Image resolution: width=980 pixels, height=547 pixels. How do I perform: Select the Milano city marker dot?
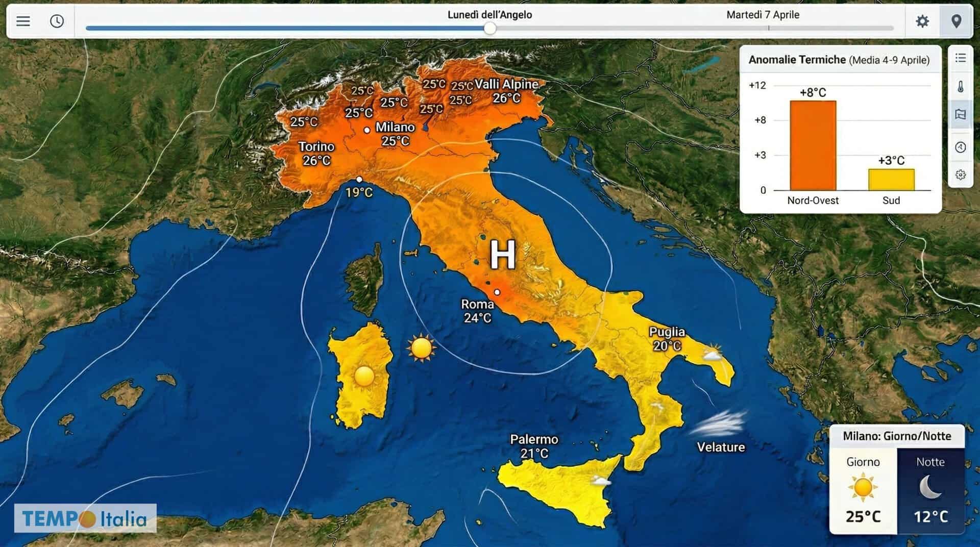point(366,130)
